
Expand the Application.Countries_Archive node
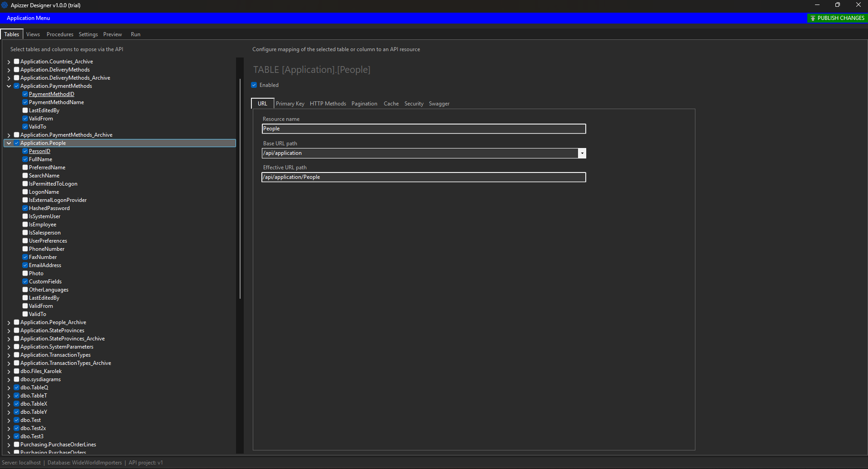click(x=9, y=62)
